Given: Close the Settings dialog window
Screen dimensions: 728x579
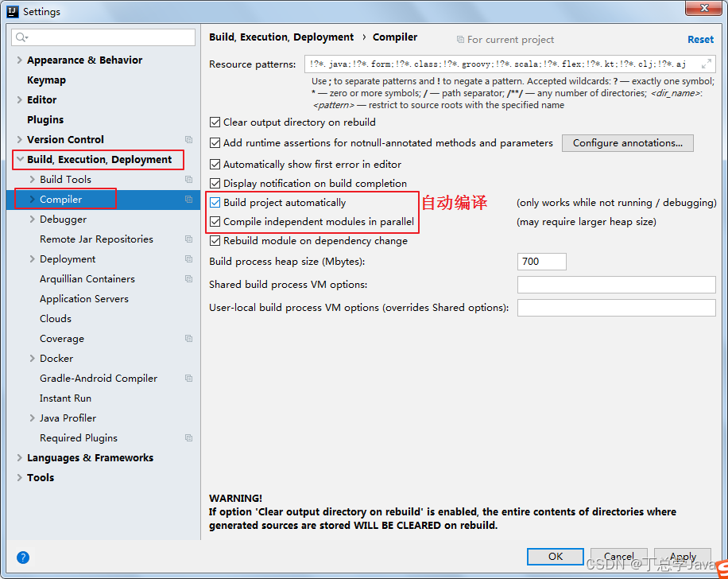Looking at the screenshot, I should point(704,8).
